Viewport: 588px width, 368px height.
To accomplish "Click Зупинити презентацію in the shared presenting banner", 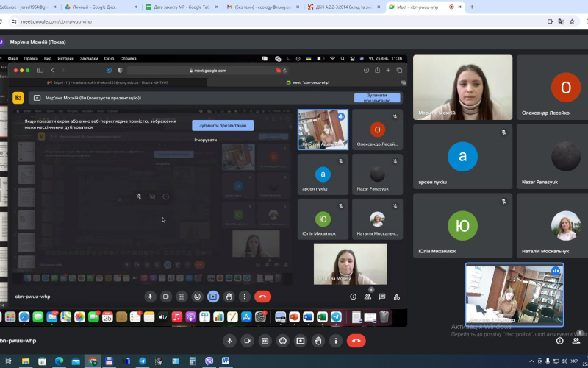I will point(377,98).
